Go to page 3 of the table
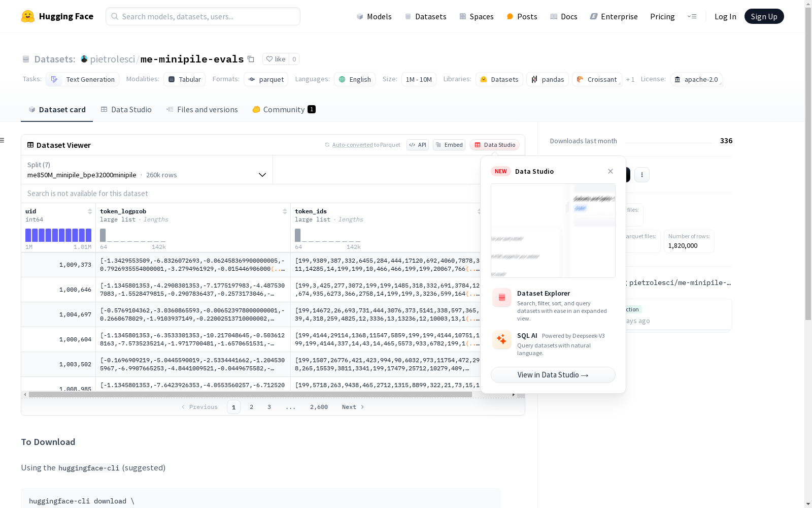Viewport: 812px width, 508px height. [269, 407]
